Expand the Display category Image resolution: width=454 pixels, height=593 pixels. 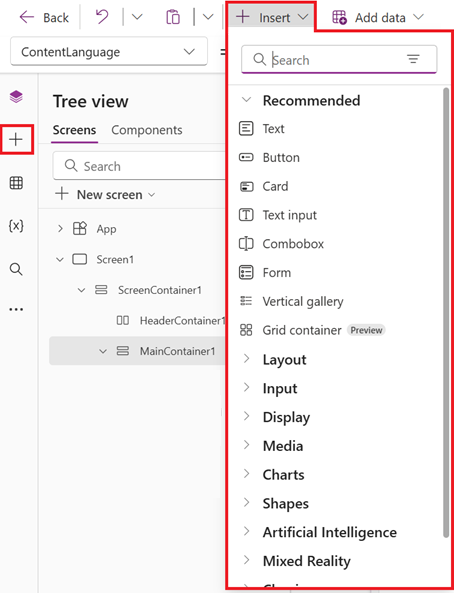click(246, 416)
